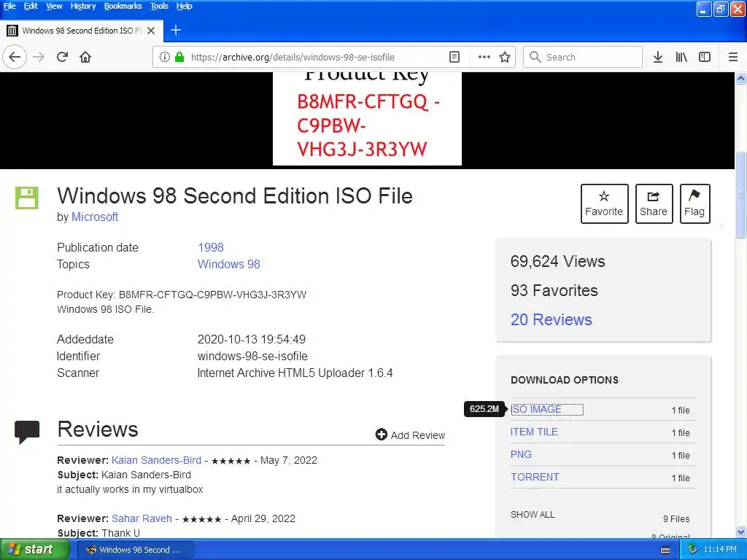Image resolution: width=747 pixels, height=560 pixels.
Task: Click the green floppy disk software icon
Action: (27, 198)
